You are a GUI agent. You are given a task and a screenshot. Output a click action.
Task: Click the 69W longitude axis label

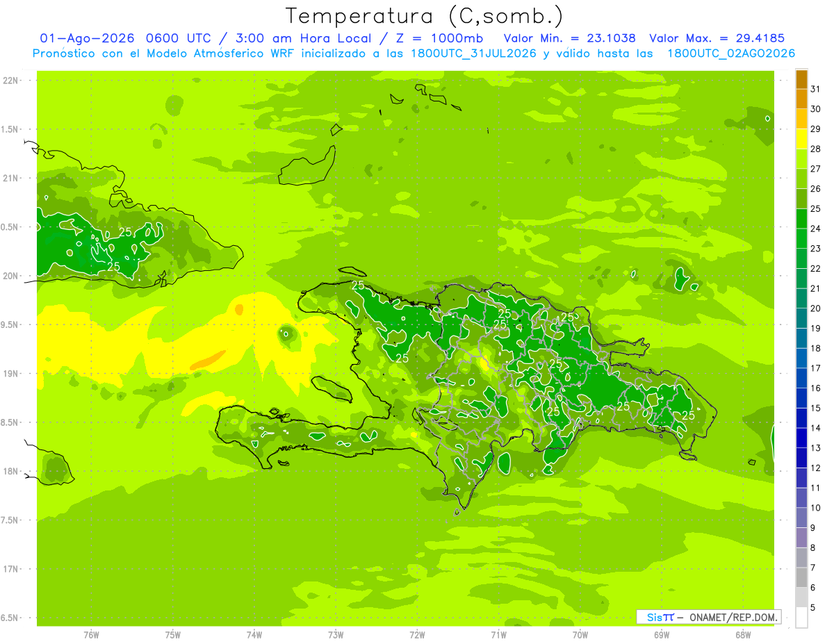click(x=662, y=635)
